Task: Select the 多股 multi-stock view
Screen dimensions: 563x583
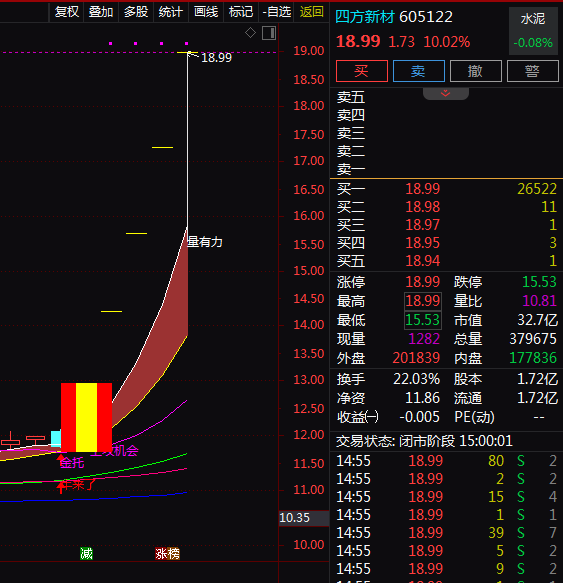Action: coord(136,12)
